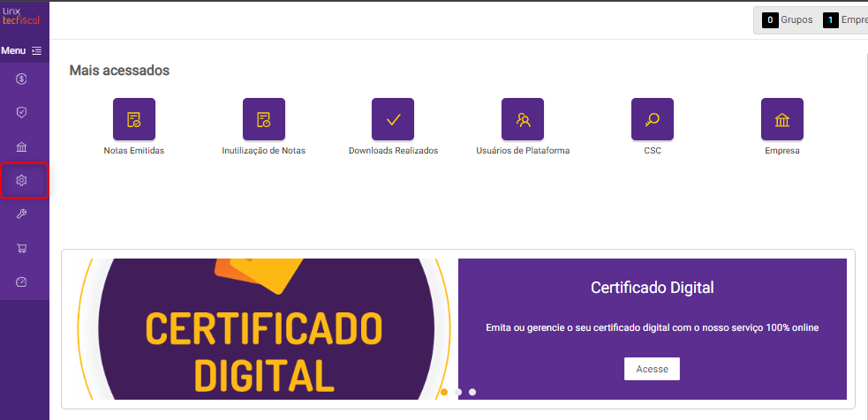
Task: Open Usuários de Plataforma icon
Action: click(523, 119)
